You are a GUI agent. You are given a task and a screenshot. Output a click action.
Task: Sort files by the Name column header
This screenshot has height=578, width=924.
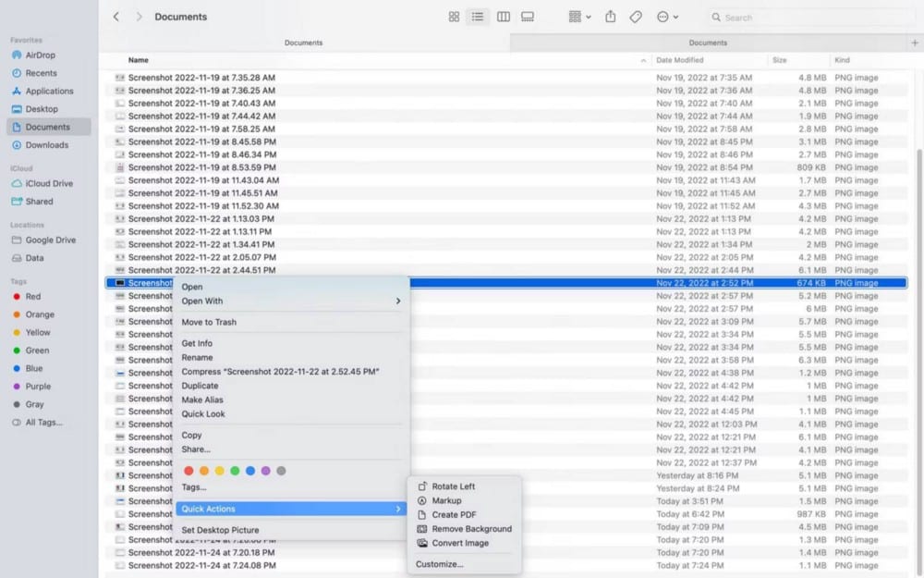tap(139, 59)
